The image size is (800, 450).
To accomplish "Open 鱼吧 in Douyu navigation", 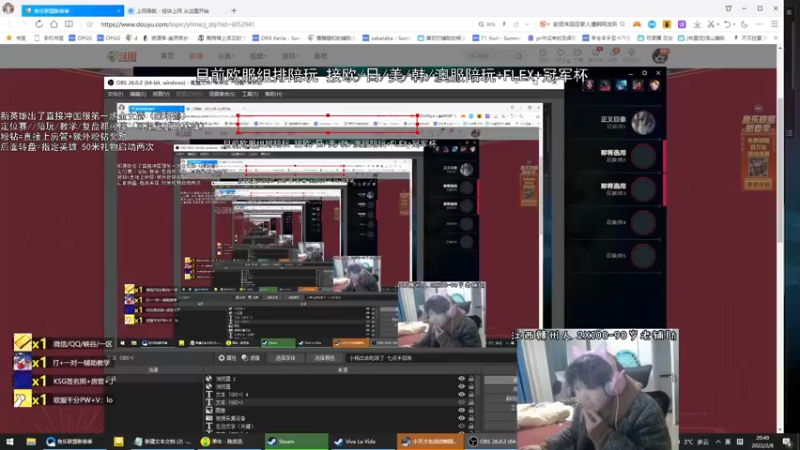I will click(x=320, y=56).
